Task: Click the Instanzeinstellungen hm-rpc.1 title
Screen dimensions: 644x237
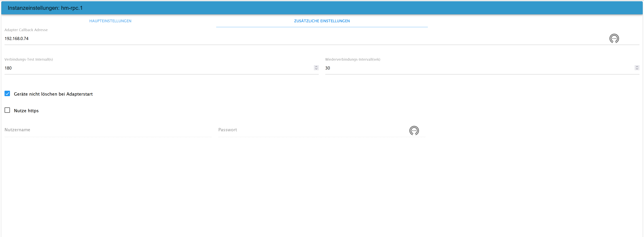Action: coord(45,8)
